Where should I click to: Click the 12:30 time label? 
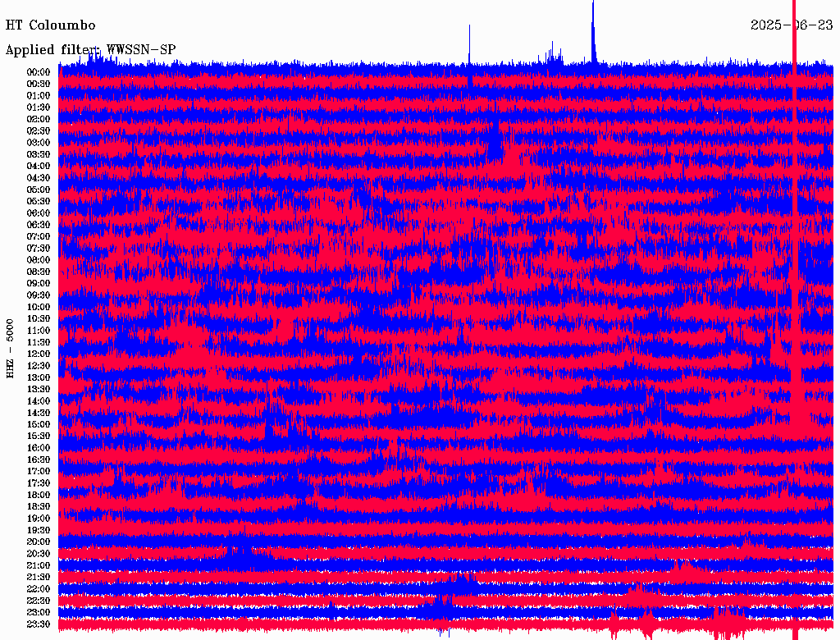[39, 366]
